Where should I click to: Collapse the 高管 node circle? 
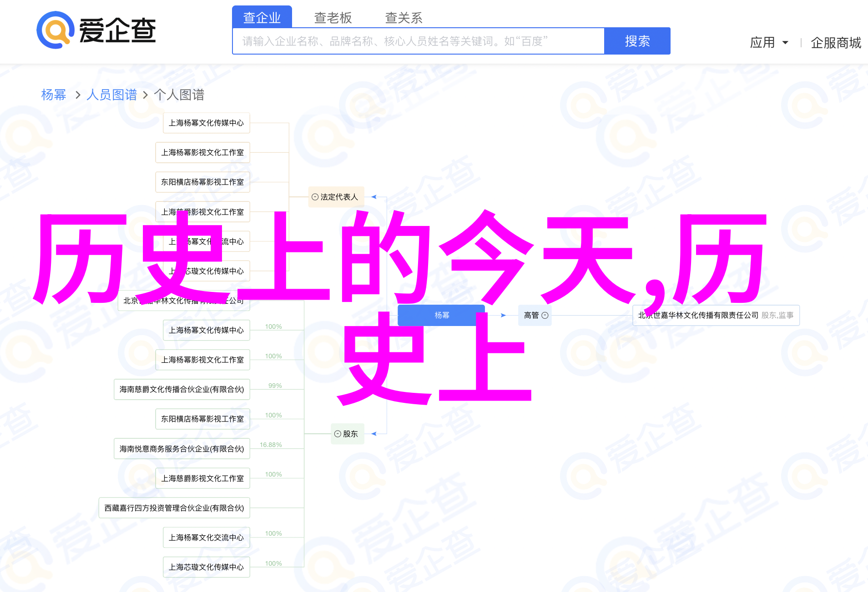(545, 315)
